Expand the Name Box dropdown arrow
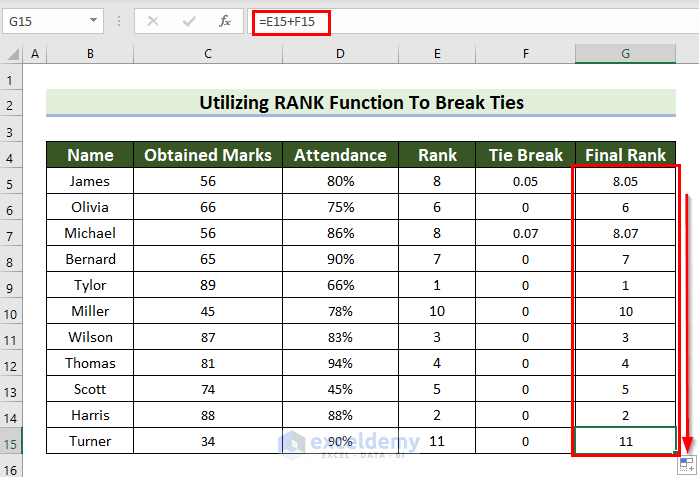Image resolution: width=699 pixels, height=477 pixels. tap(93, 21)
